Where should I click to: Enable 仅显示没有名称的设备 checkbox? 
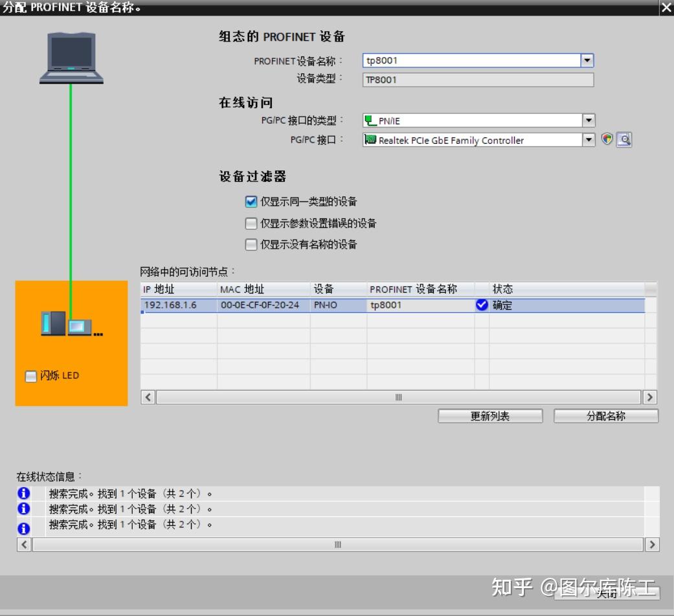(251, 244)
